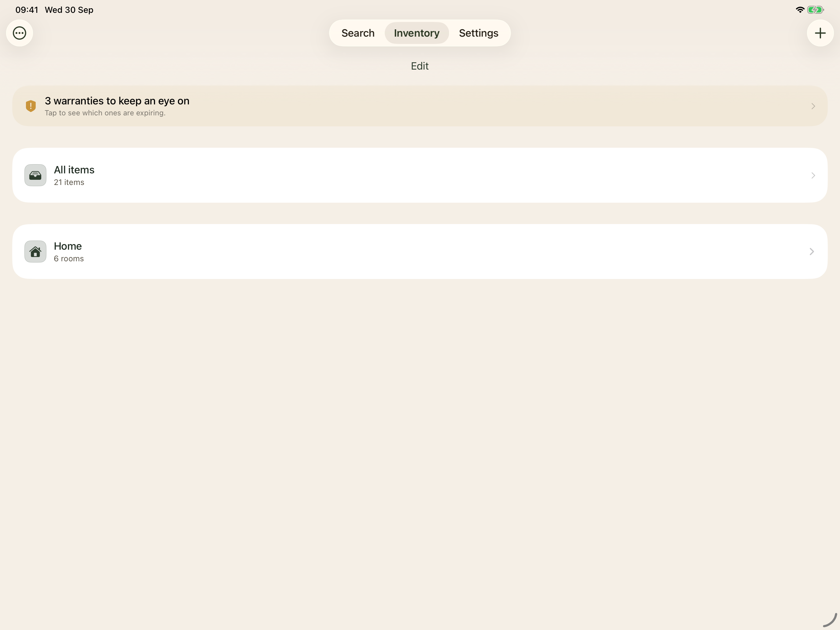Check the Wi-Fi status icon
Image resolution: width=840 pixels, height=630 pixels.
pos(800,10)
